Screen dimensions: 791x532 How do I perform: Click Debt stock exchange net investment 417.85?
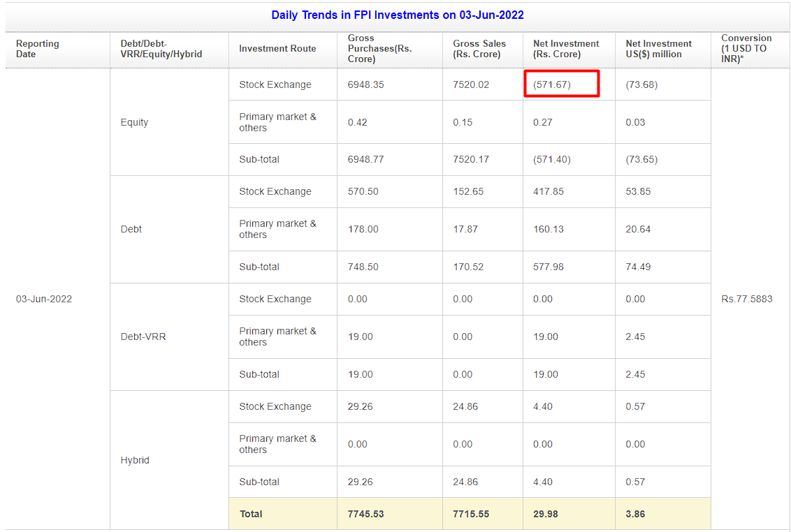(x=549, y=191)
